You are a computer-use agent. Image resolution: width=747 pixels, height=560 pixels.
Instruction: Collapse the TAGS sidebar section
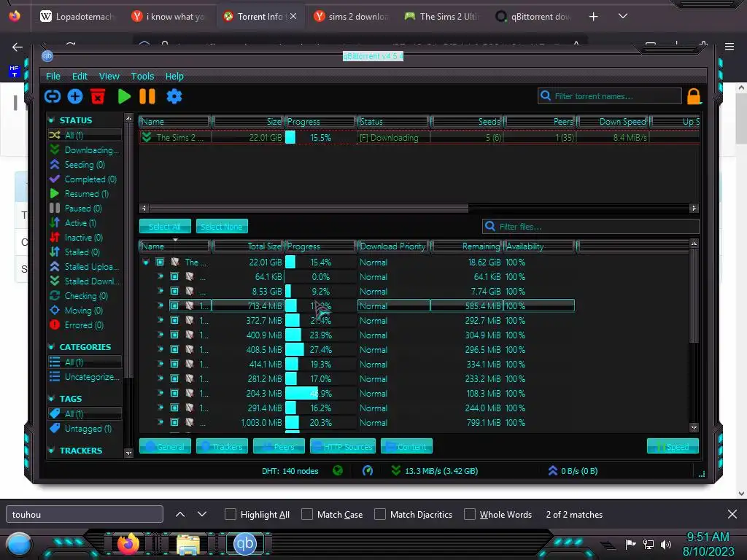(52, 399)
